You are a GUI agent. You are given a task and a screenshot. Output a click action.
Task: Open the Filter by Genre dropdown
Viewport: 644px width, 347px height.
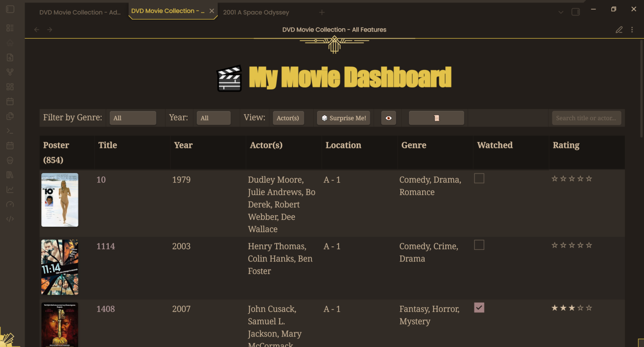point(133,118)
